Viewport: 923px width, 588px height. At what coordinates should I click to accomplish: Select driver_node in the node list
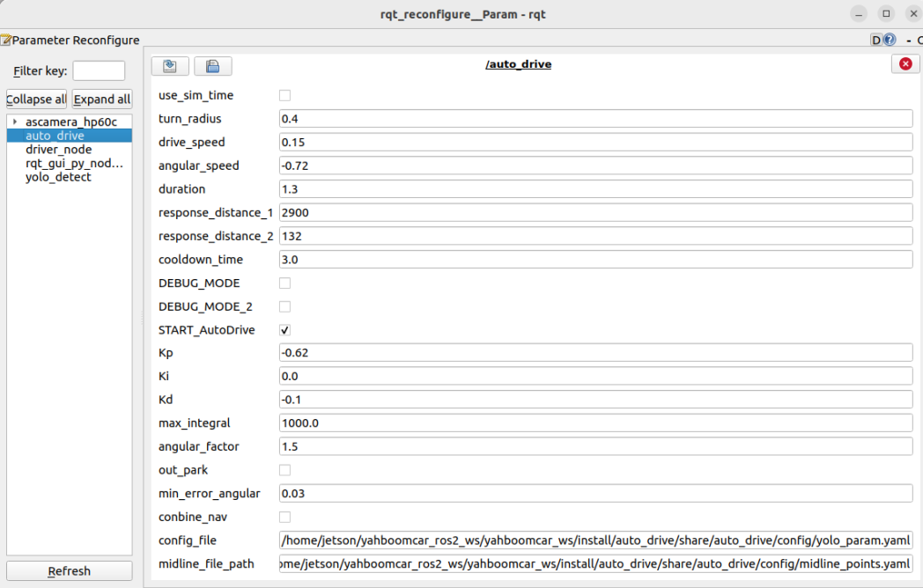pos(58,150)
